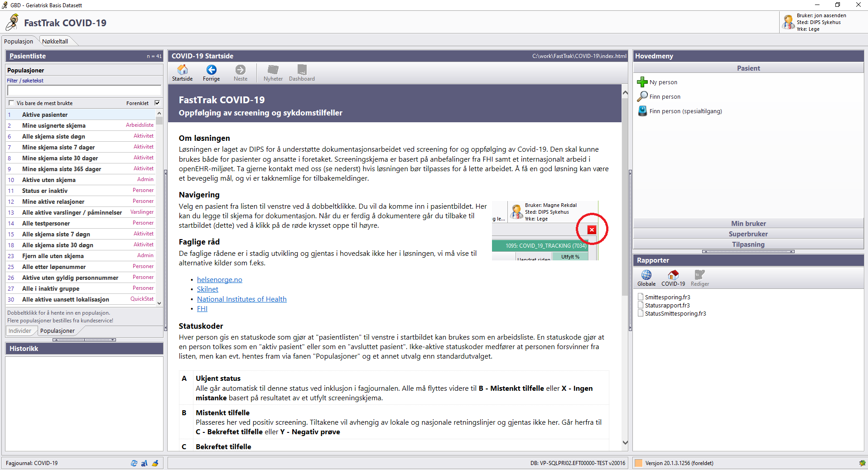Expand the Tilpasning section
Screen dimensions: 868x470
748,245
